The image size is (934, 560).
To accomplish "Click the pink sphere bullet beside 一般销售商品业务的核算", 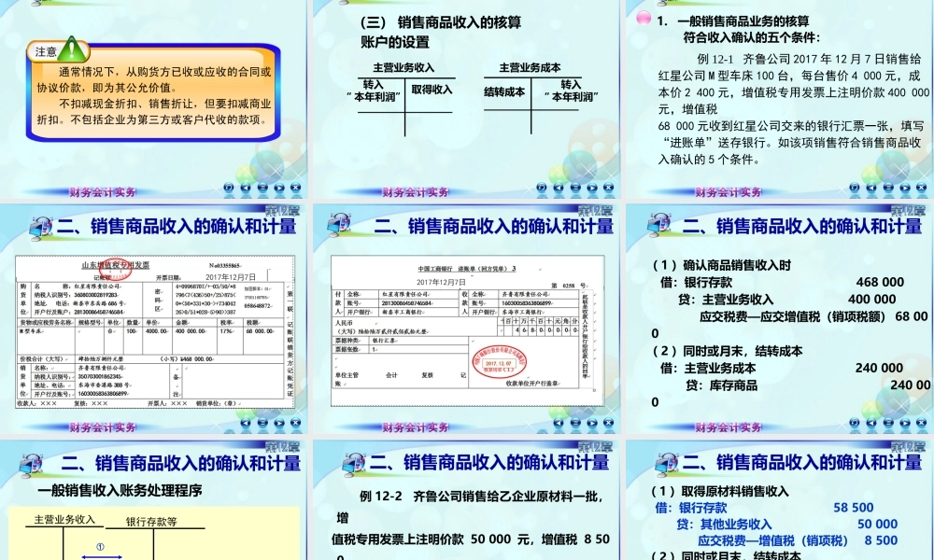I will [643, 17].
